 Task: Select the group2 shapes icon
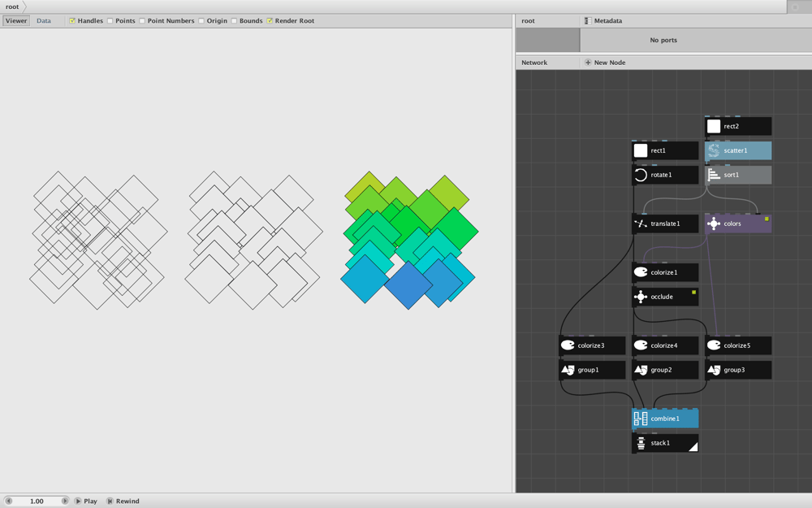641,370
